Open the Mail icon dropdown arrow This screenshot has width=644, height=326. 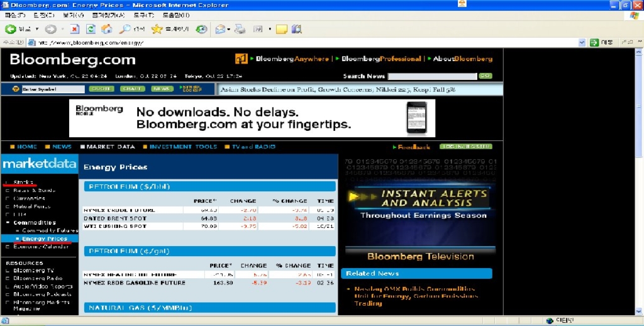pyautogui.click(x=229, y=29)
